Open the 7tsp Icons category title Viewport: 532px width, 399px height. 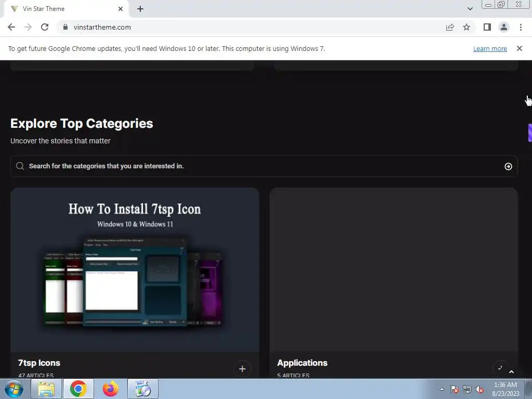[x=39, y=363]
